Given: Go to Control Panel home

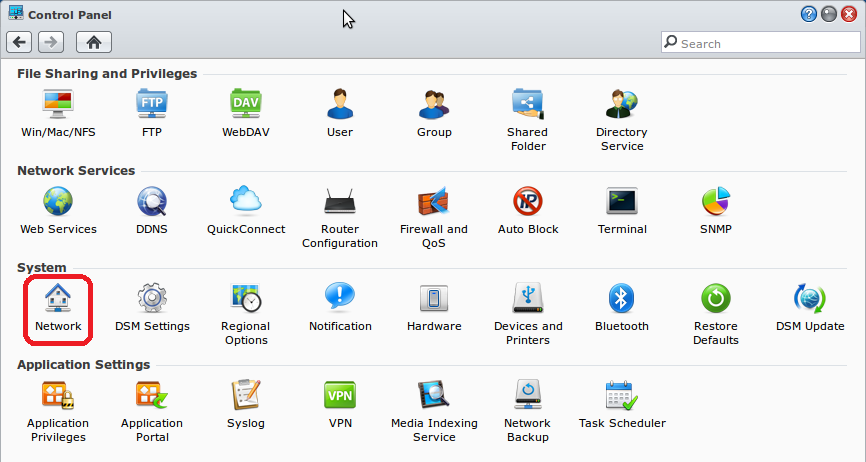Looking at the screenshot, I should (94, 42).
